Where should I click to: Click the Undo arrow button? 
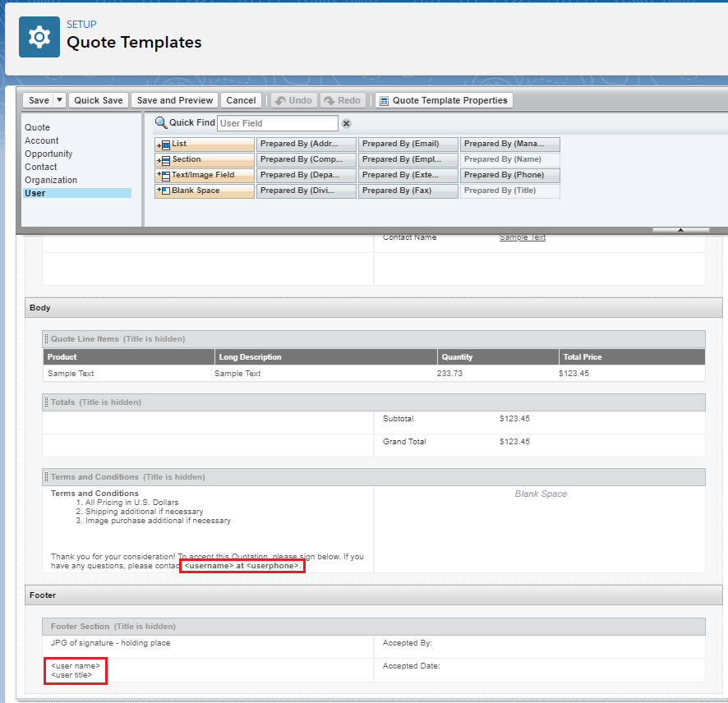click(x=294, y=100)
